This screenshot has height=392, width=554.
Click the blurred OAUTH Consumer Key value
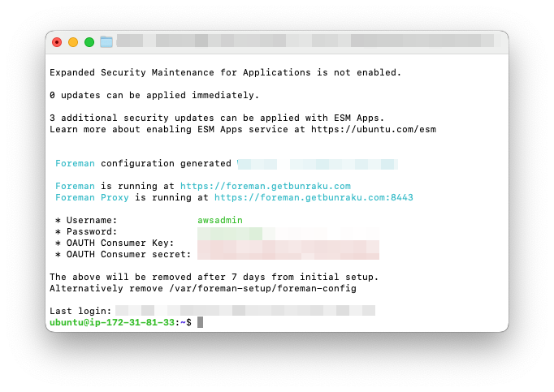pos(288,243)
